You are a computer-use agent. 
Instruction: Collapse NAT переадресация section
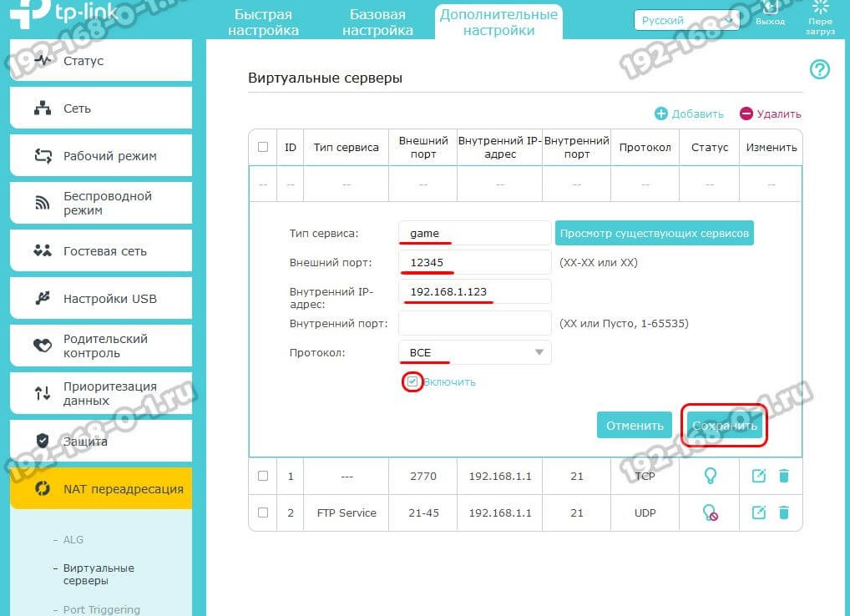tap(101, 488)
